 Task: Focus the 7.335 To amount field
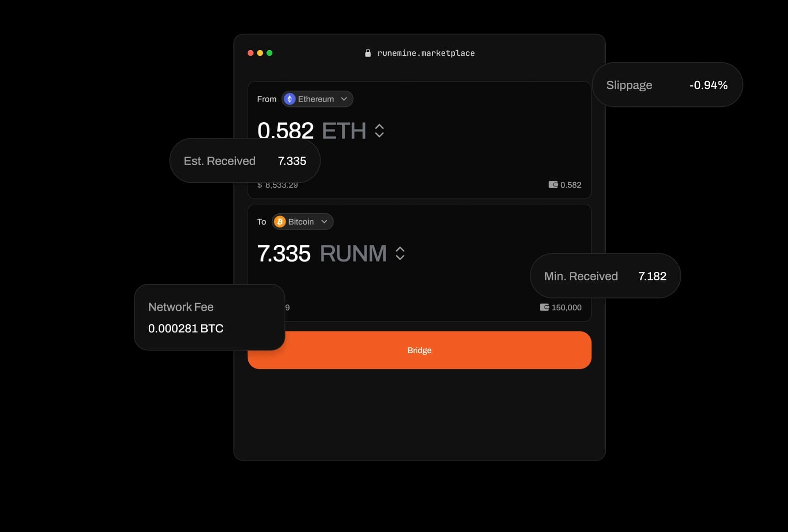tap(284, 253)
